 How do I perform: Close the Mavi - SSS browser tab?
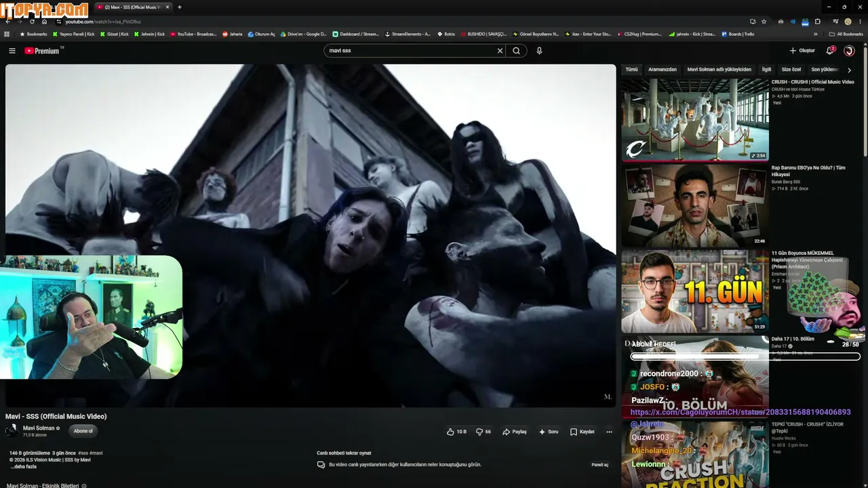coord(167,7)
